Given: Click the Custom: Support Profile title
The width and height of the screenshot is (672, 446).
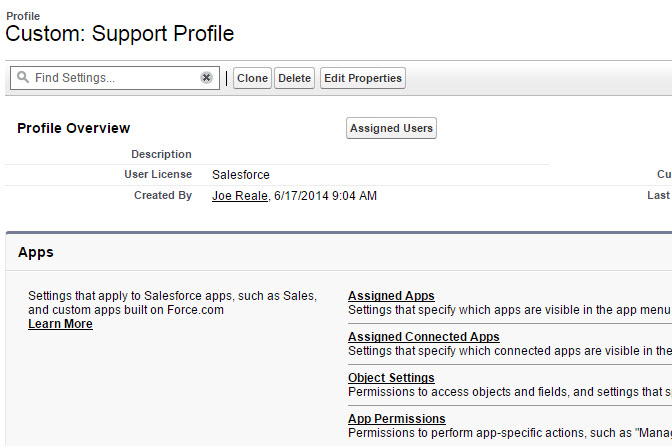Looking at the screenshot, I should tap(120, 33).
